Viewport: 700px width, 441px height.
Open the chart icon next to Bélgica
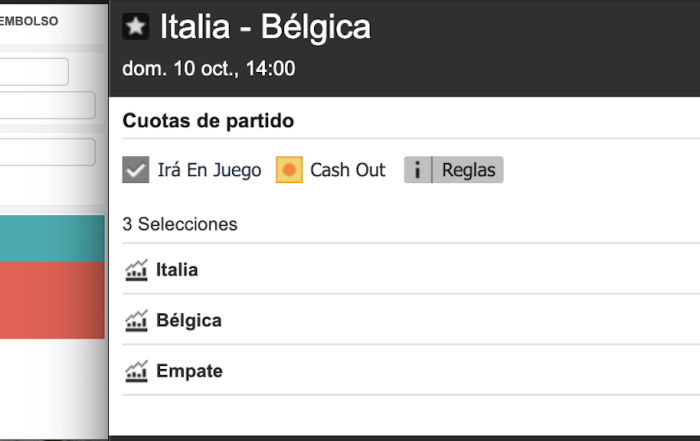pyautogui.click(x=136, y=320)
